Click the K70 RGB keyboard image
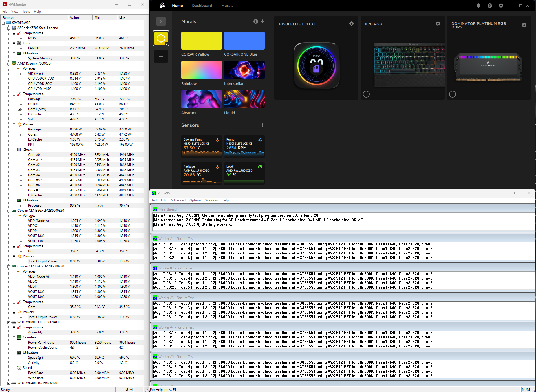536x392 pixels. coord(409,64)
